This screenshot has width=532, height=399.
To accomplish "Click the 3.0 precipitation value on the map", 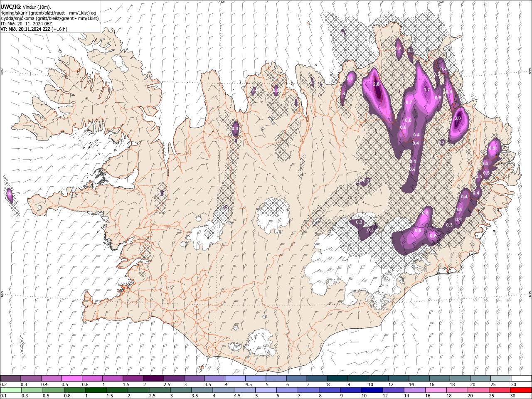I will pyautogui.click(x=458, y=118).
